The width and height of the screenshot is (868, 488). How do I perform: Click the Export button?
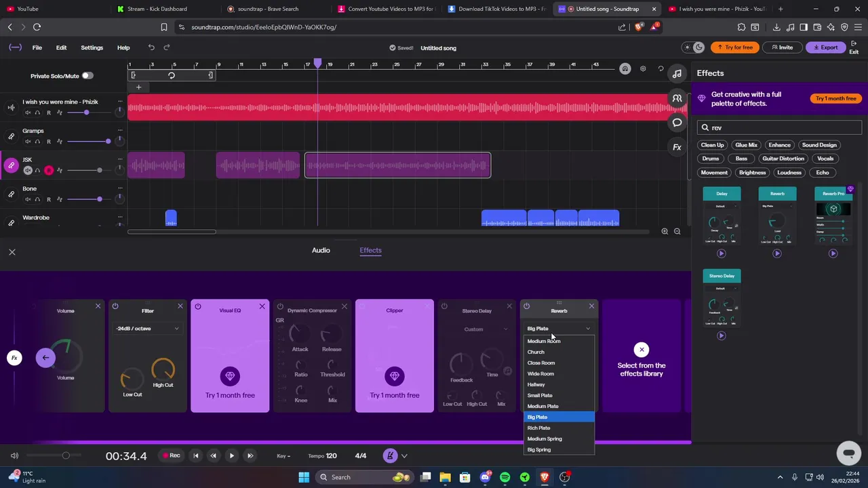pyautogui.click(x=826, y=47)
